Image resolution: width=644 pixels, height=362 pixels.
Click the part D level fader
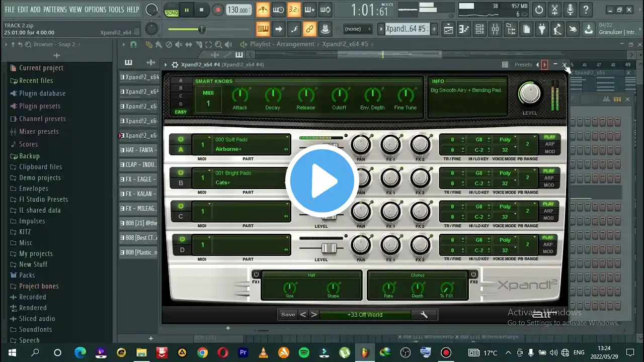[329, 248]
